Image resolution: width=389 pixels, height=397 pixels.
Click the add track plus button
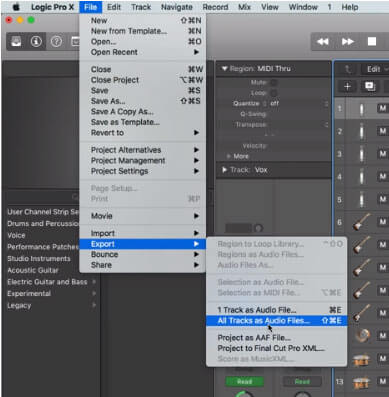point(347,86)
